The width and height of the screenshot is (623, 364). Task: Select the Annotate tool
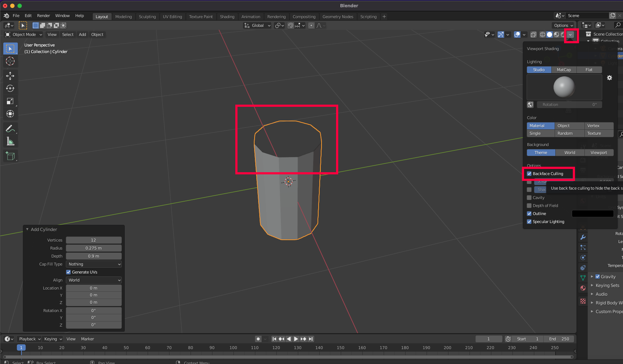point(10,129)
